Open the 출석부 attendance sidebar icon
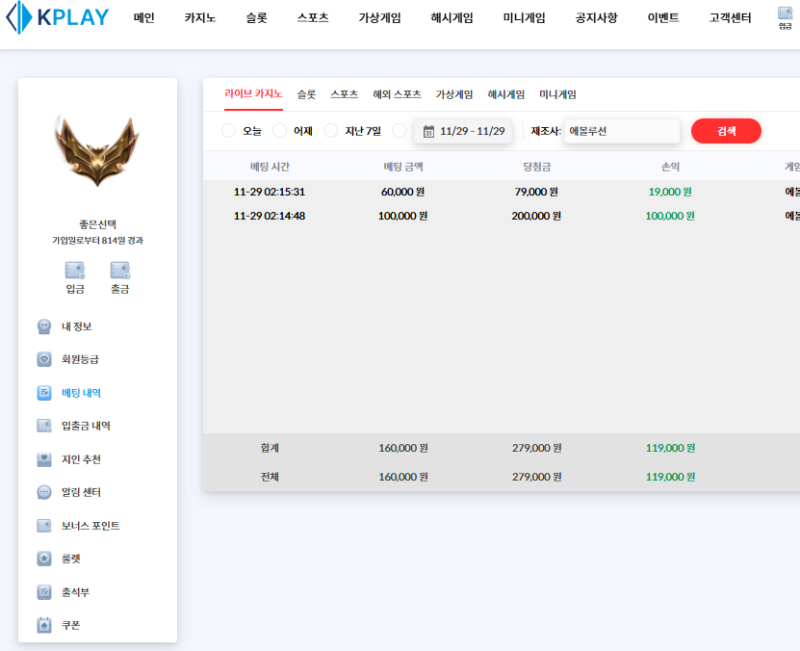The height and width of the screenshot is (651, 800). (x=42, y=591)
